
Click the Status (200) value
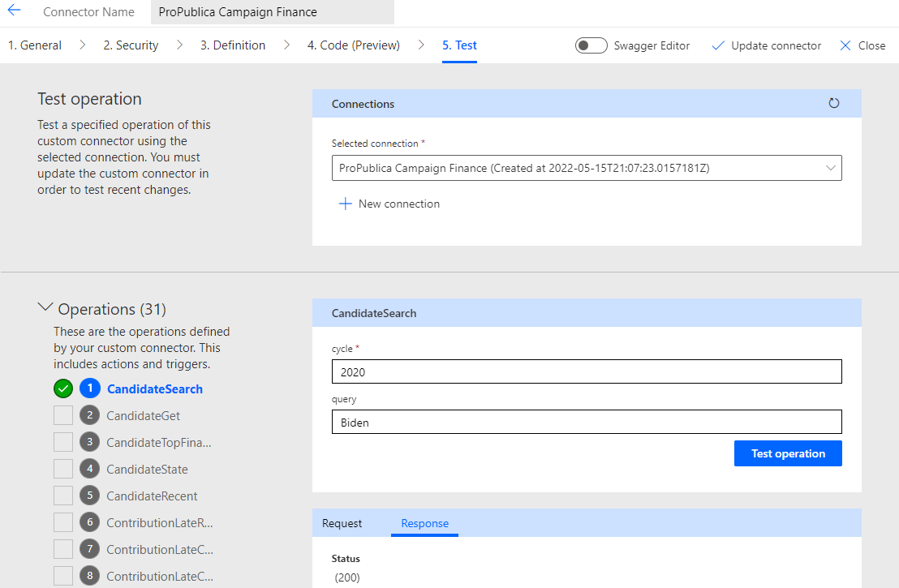coord(347,577)
